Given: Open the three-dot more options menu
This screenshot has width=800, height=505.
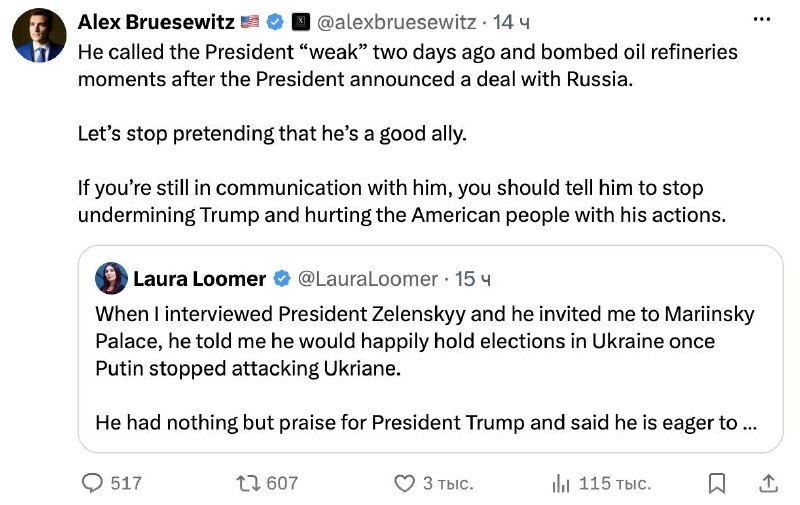Looking at the screenshot, I should [762, 19].
